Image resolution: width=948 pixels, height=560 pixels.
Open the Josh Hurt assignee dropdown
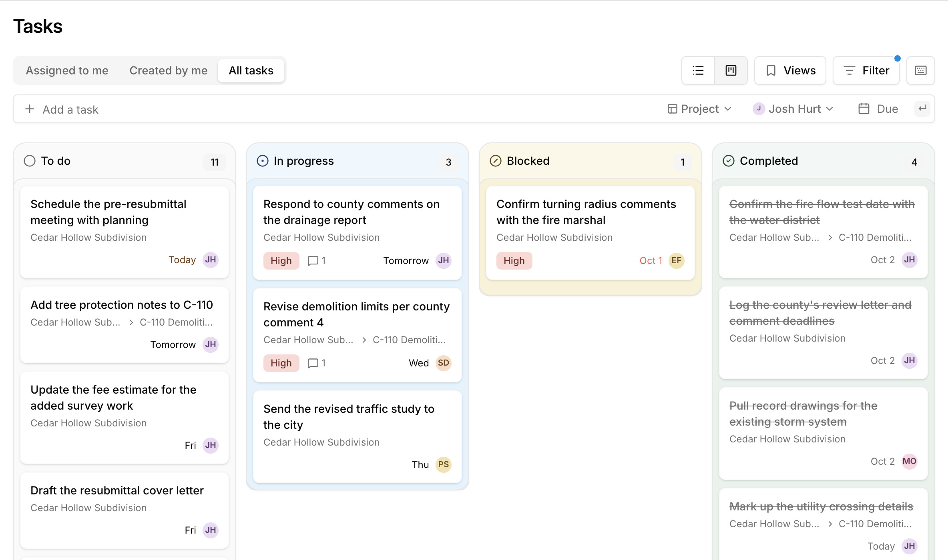pos(793,109)
